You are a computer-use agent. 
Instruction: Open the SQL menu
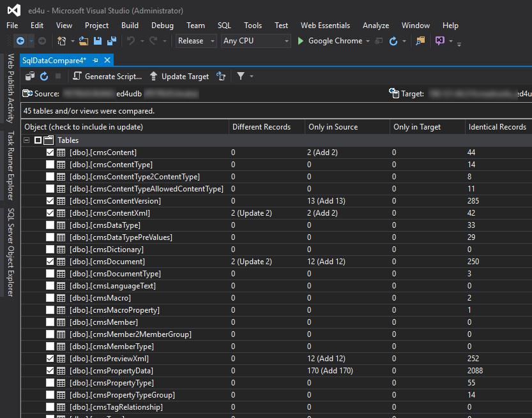224,26
